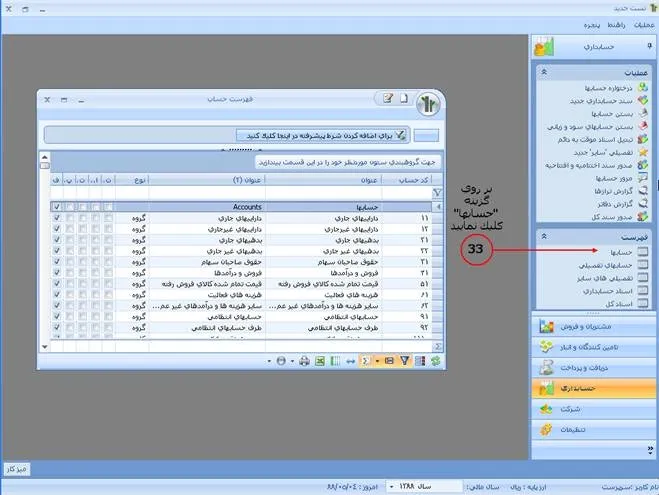Image resolution: width=659 pixels, height=495 pixels.
Task: Click the new document icon in فهرست حساب header
Action: 403,98
